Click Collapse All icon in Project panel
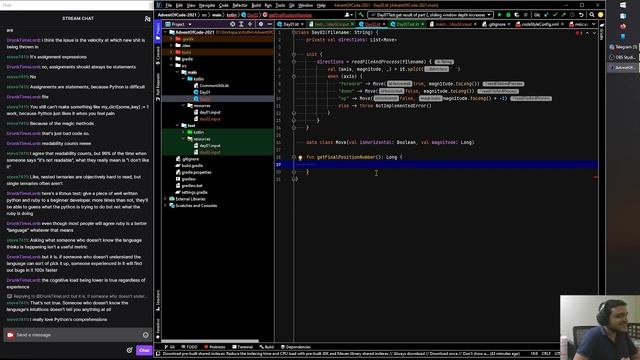Viewport: 640px width, 360px height. coord(250,24)
